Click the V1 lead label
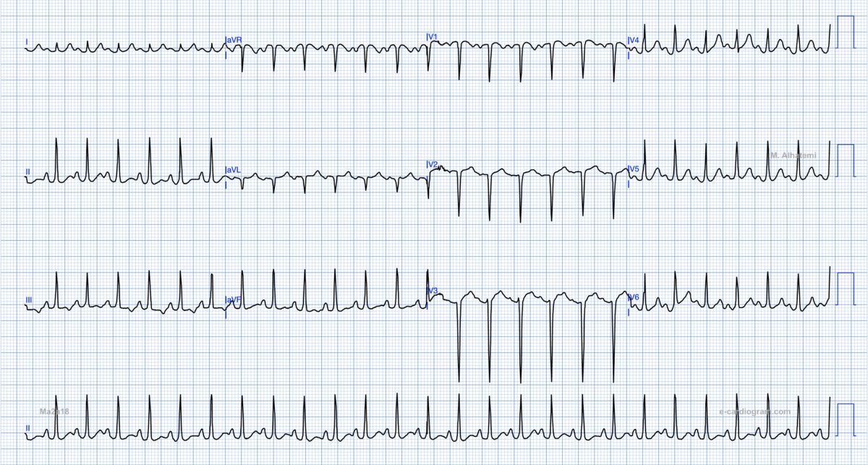This screenshot has height=465, width=868. [433, 36]
